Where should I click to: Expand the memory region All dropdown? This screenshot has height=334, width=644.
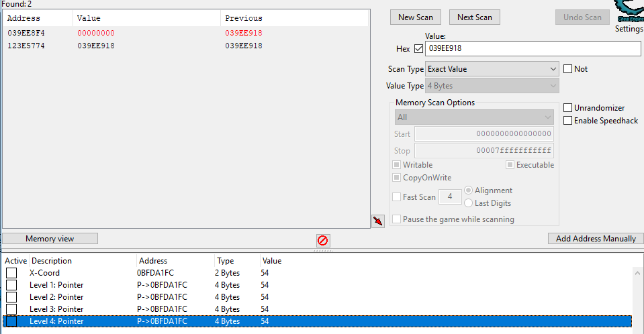[473, 117]
